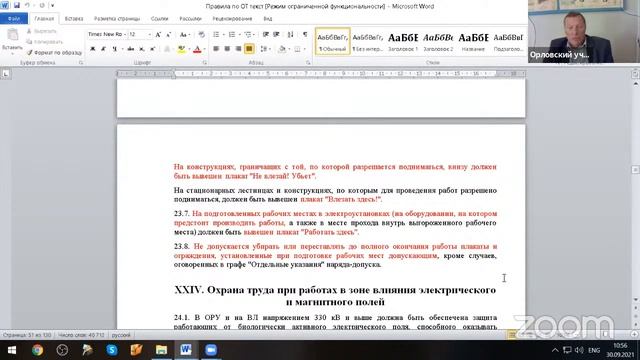Save the document from the quick access toolbar

17,5
